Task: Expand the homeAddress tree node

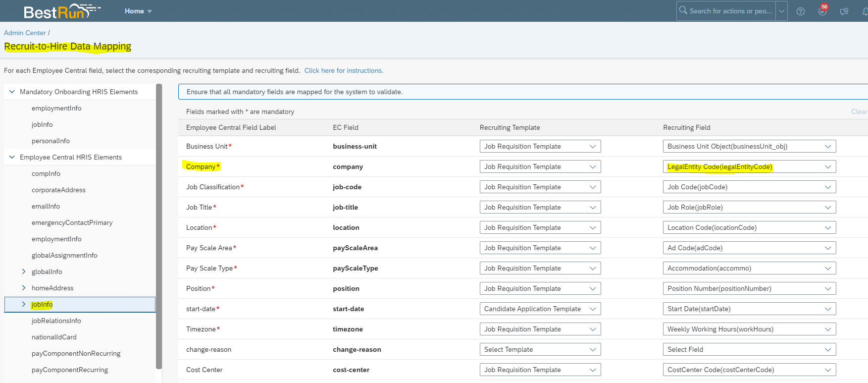Action: click(x=24, y=288)
